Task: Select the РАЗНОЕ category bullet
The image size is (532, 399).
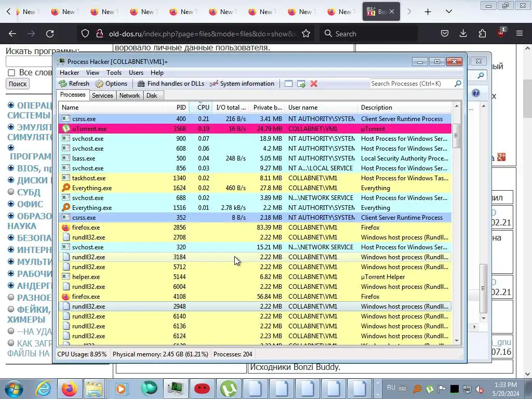Action: point(11,297)
